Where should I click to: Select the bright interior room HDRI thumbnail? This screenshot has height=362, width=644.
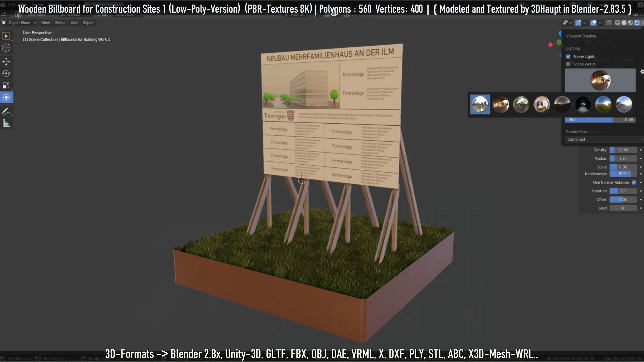(x=541, y=104)
